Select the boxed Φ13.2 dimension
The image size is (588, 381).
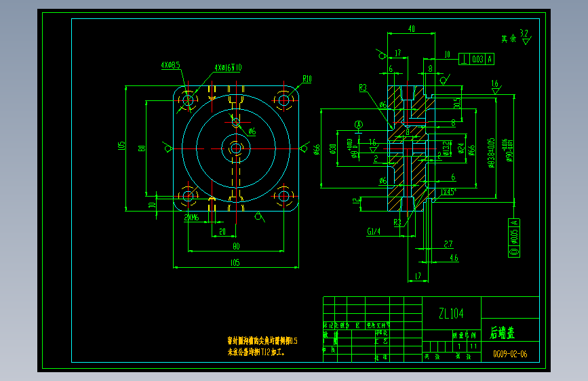tap(446, 148)
